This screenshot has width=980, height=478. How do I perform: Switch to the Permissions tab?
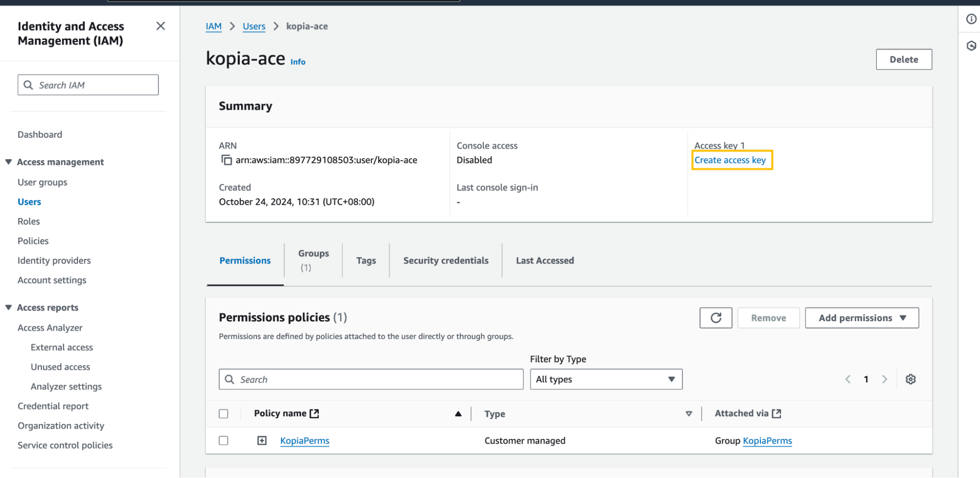point(245,261)
